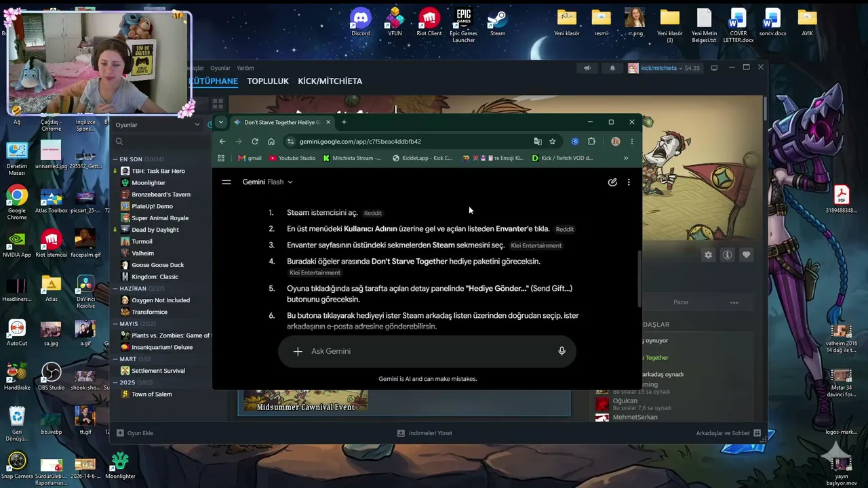Click the Chrome address bar URL
The width and height of the screenshot is (868, 488).
[x=360, y=142]
